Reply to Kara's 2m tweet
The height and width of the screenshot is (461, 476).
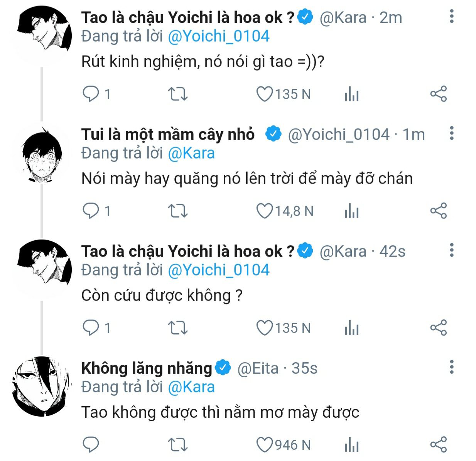coord(91,94)
